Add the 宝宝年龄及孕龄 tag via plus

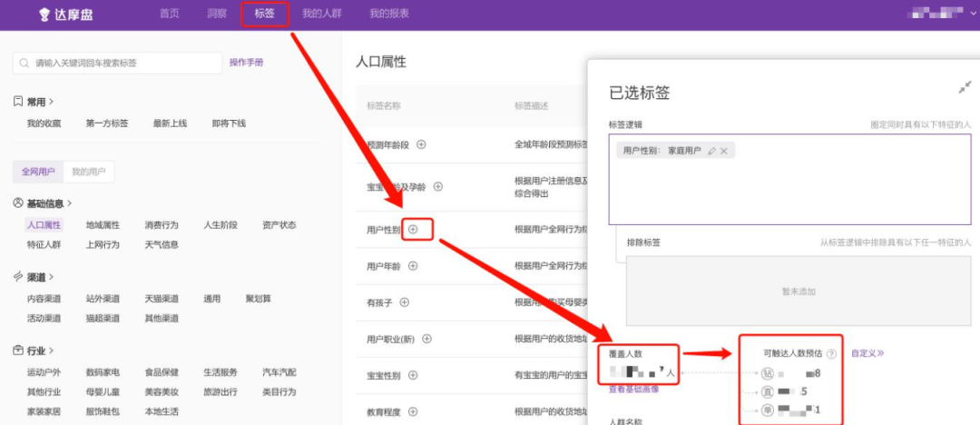tap(438, 186)
